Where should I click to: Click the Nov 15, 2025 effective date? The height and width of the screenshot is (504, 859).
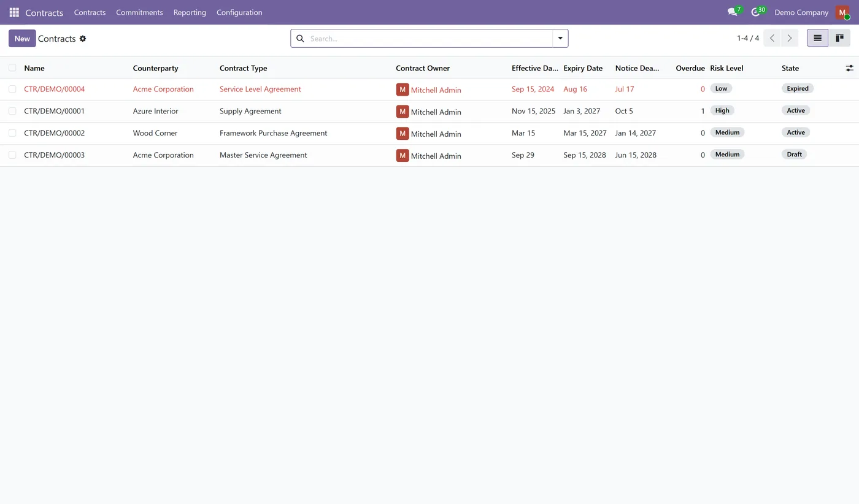[x=533, y=111]
